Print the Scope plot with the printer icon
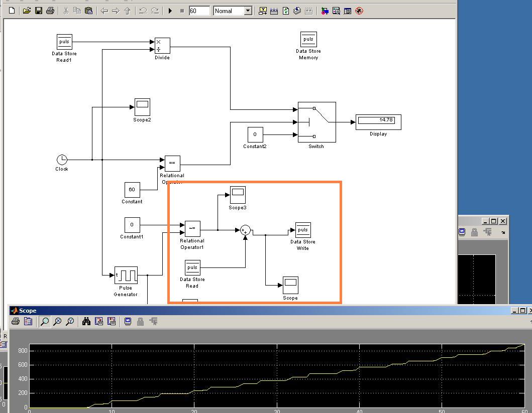532x413 pixels. [16, 321]
